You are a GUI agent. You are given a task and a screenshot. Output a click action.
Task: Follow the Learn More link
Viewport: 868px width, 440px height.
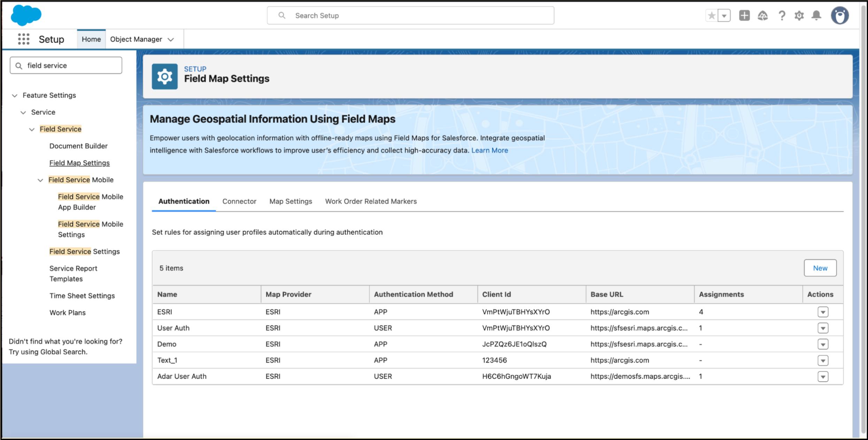pyautogui.click(x=490, y=151)
